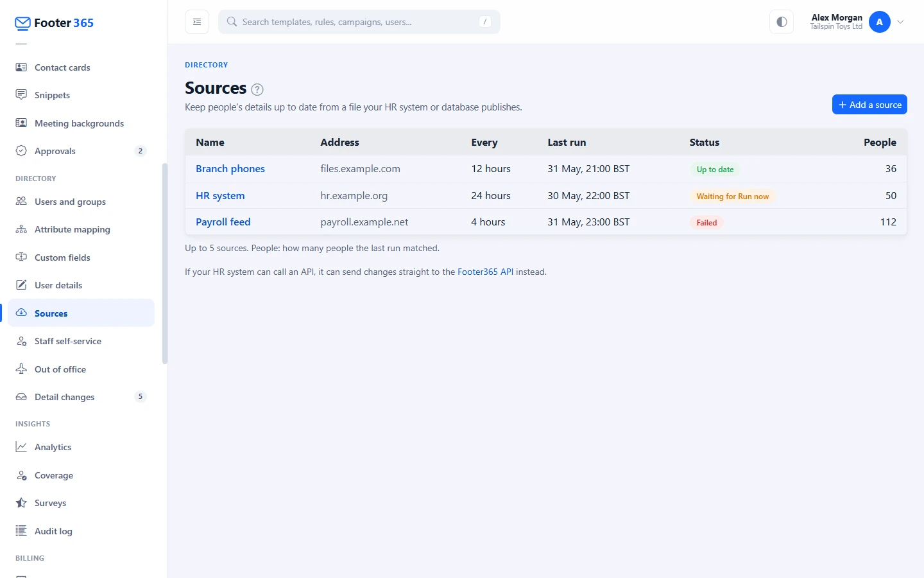This screenshot has width=924, height=578.
Task: Click the Up to date status badge
Action: coord(715,170)
